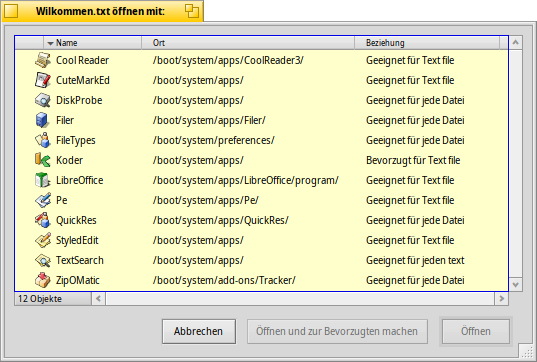
Task: Select the StyledEdit icon
Action: (43, 240)
